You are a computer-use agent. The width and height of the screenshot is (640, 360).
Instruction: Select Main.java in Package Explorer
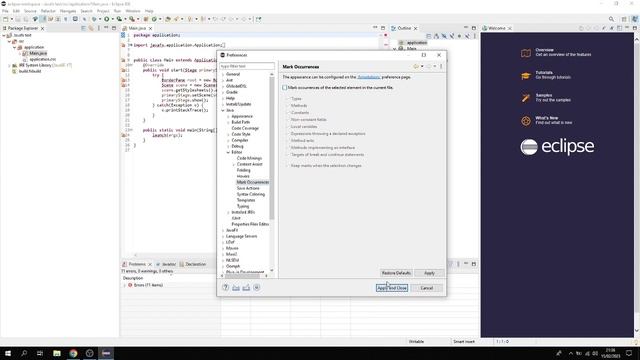click(38, 53)
